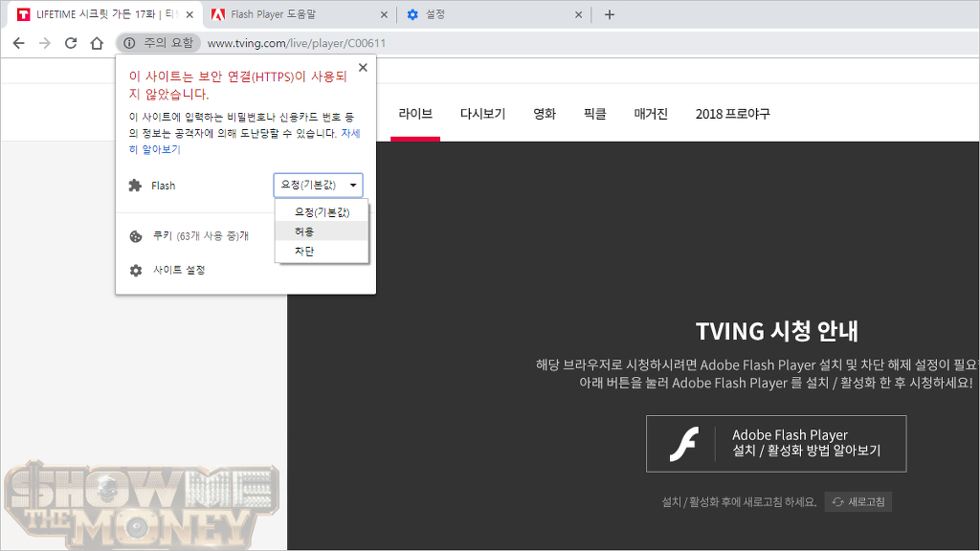The height and width of the screenshot is (551, 980).
Task: Switch to the Flash Player 도움말 tab
Action: 299,14
